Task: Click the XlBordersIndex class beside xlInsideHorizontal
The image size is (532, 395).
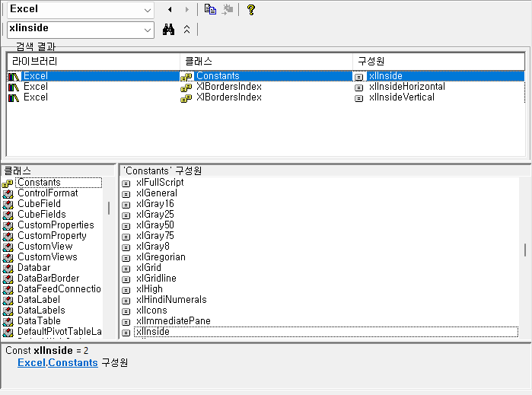Action: (229, 87)
